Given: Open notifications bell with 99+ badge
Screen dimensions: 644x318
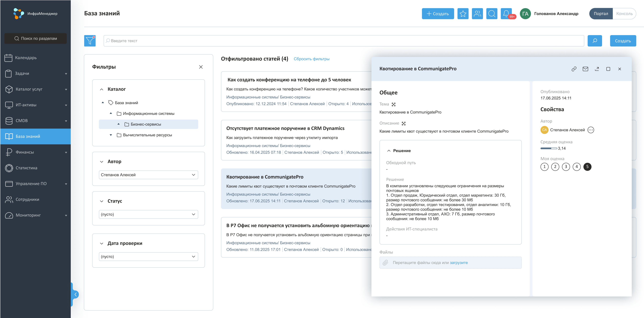Looking at the screenshot, I should pyautogui.click(x=506, y=14).
